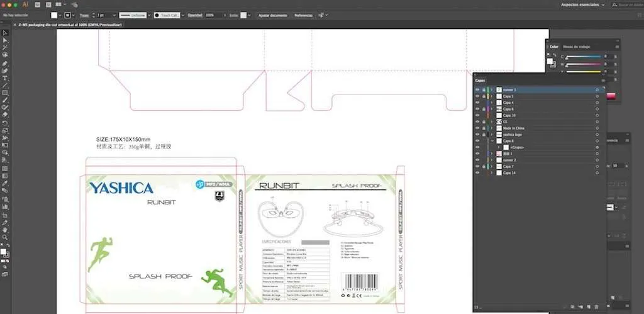Click the Delete layer trash icon

tap(596, 307)
